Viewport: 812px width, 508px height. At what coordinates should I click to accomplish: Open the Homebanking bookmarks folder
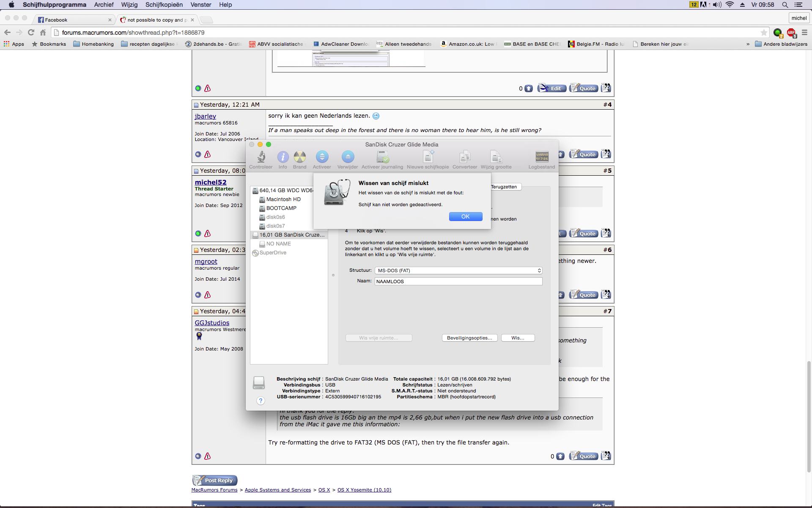(93, 44)
